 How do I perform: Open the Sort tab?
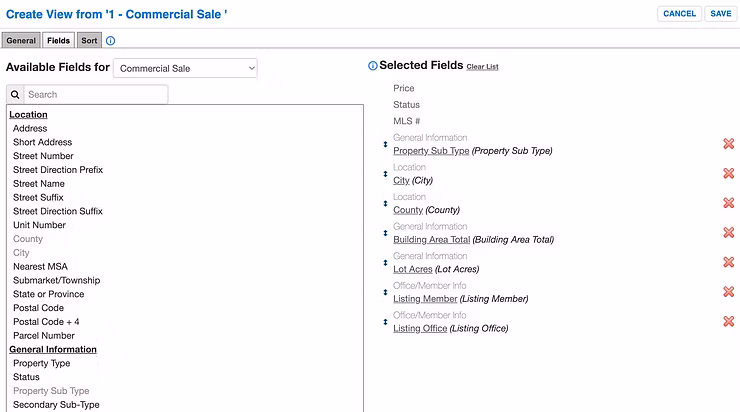tap(89, 41)
